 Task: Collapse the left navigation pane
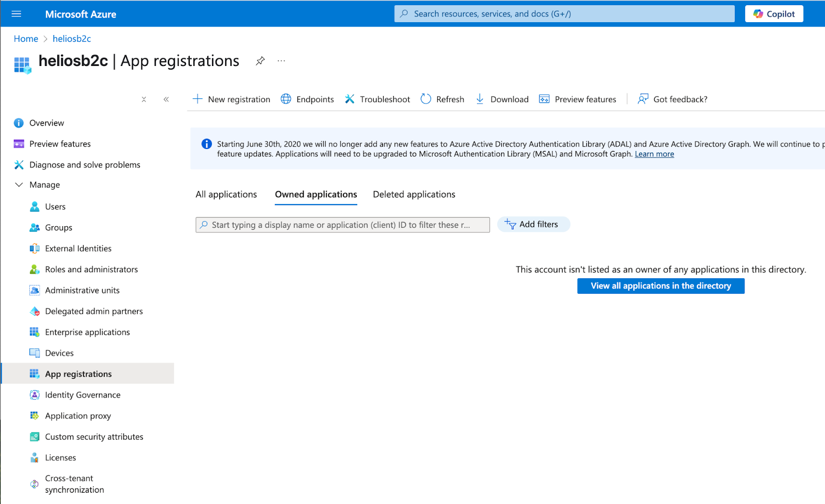tap(166, 99)
